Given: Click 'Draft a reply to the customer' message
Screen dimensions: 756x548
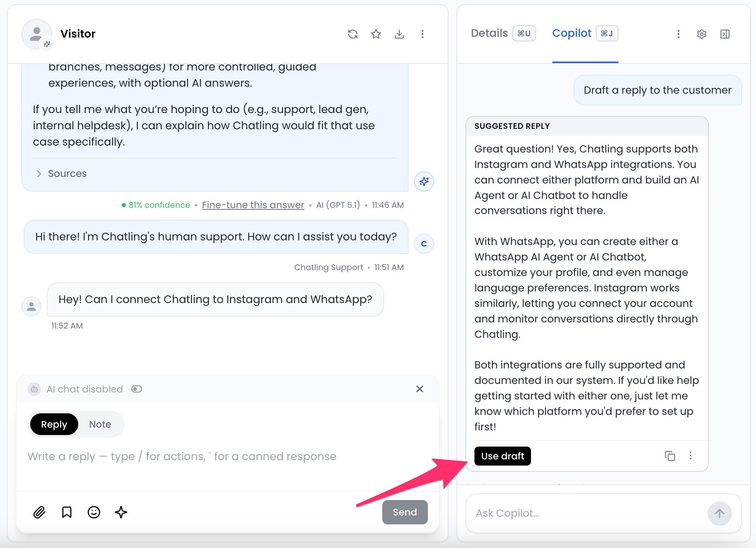Looking at the screenshot, I should [657, 90].
